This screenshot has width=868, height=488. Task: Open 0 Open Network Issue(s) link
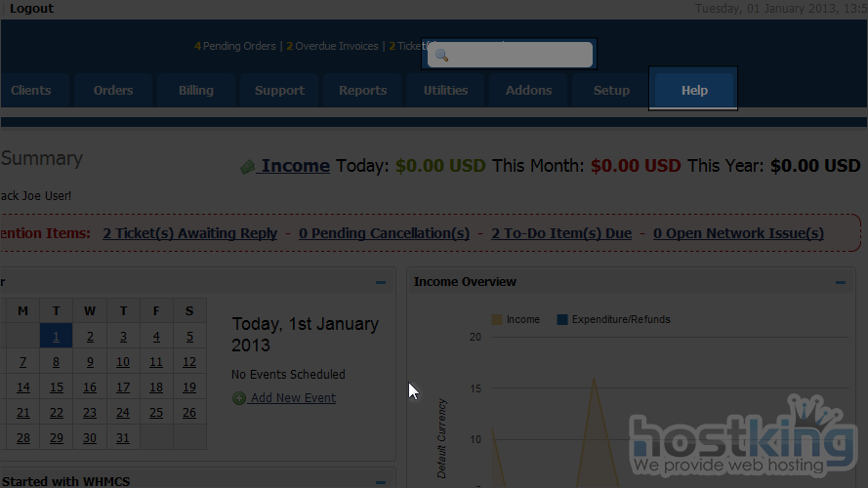(738, 233)
